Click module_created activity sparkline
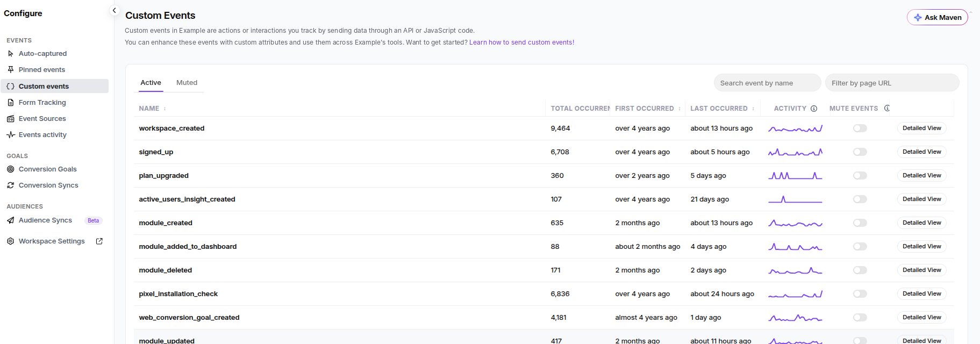Viewport: 980px width, 344px height. point(796,223)
